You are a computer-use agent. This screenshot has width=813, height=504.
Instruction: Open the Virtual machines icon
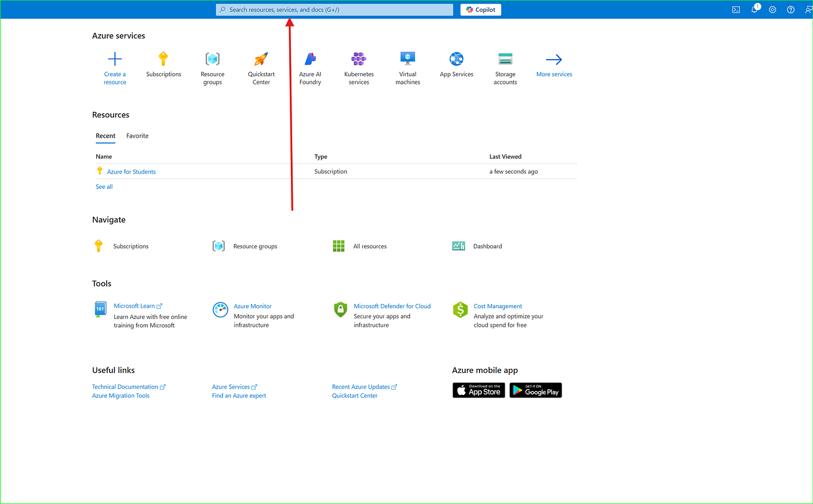pyautogui.click(x=408, y=59)
